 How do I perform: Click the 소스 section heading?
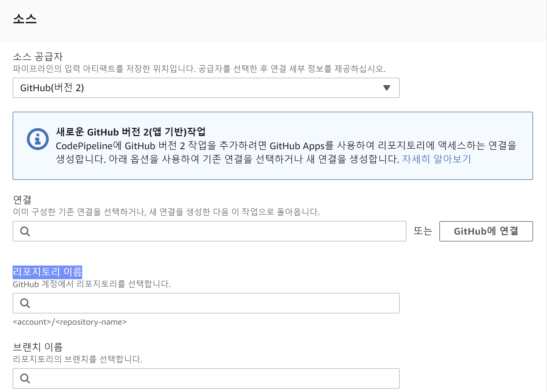coord(25,19)
